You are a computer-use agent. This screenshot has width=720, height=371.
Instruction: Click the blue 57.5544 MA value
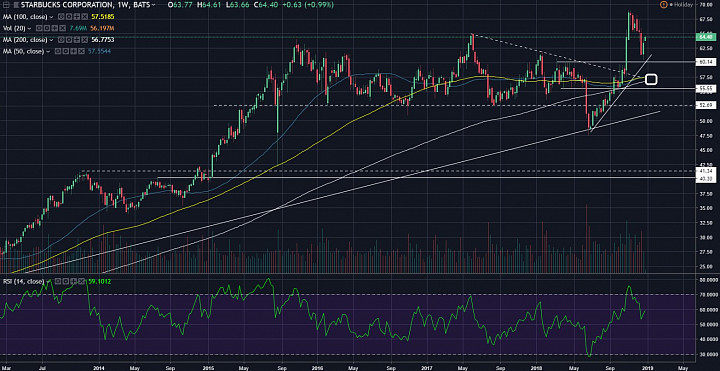click(100, 51)
